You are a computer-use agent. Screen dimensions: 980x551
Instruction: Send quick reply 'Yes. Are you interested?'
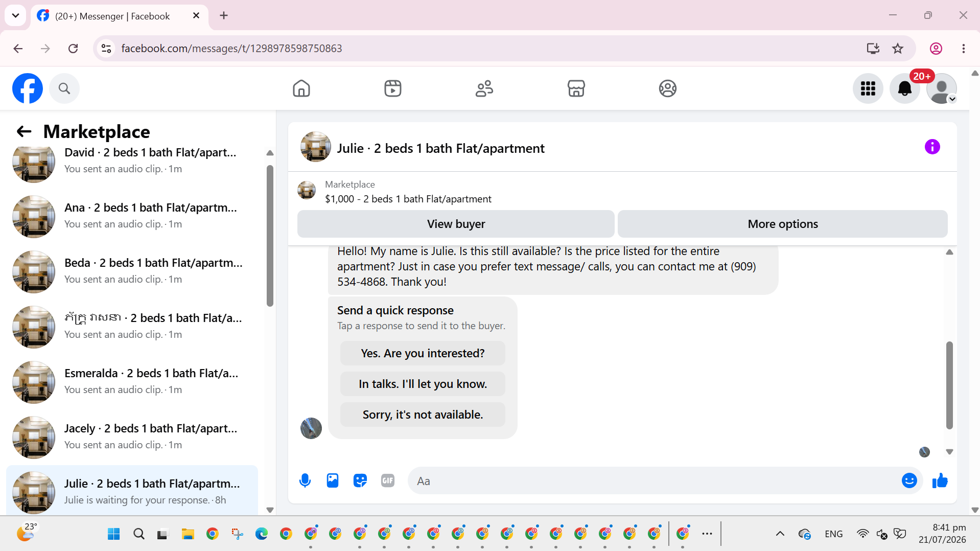(423, 353)
